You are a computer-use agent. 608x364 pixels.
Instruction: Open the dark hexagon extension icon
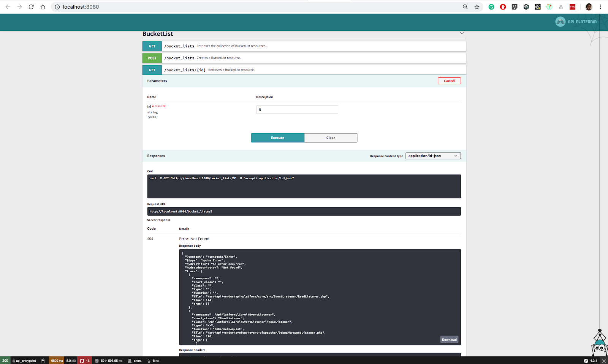(526, 7)
